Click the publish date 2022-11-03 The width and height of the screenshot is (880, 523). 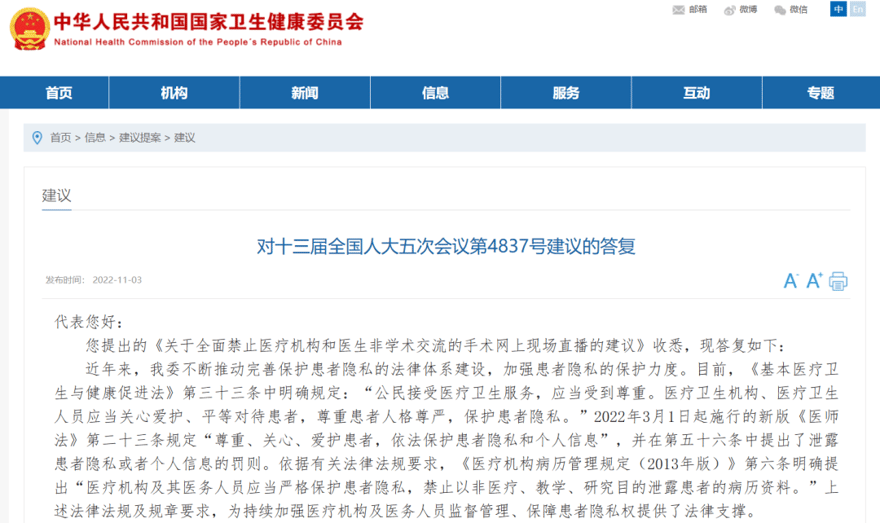(x=117, y=280)
